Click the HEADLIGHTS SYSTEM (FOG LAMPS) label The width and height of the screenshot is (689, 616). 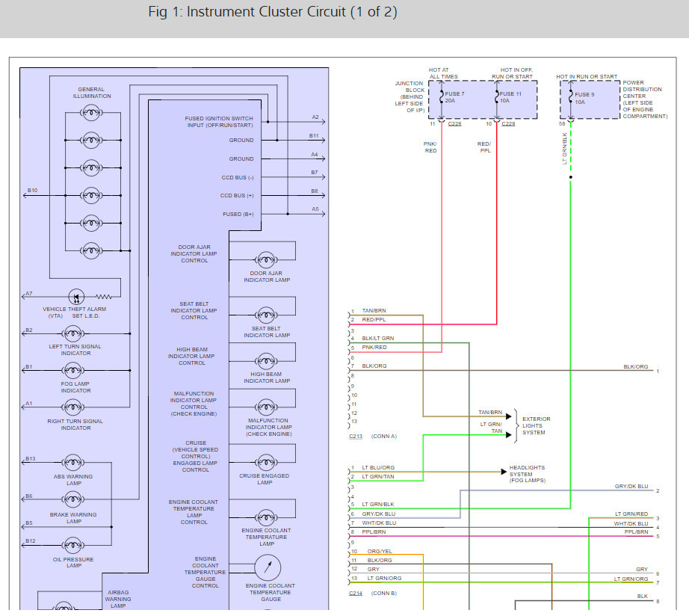[528, 474]
